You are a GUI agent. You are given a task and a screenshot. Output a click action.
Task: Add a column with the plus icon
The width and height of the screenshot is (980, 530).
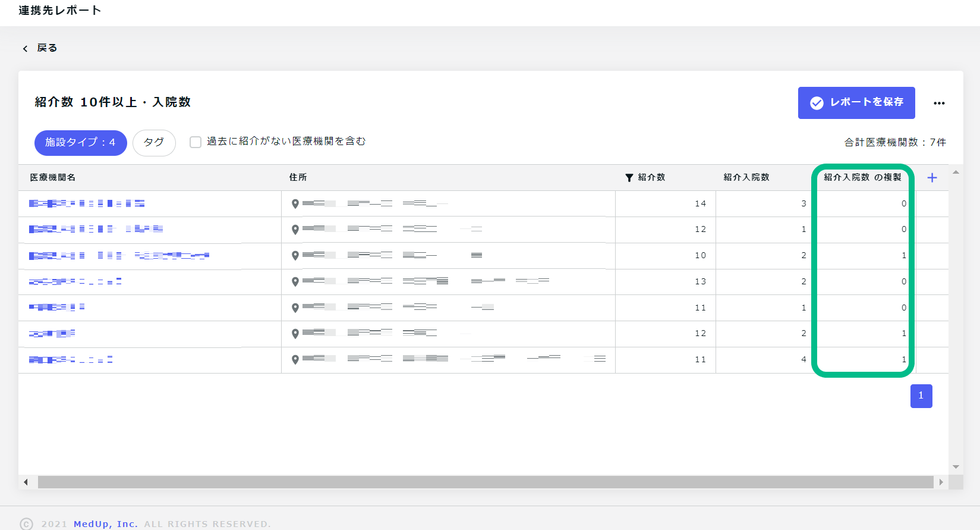click(x=932, y=177)
